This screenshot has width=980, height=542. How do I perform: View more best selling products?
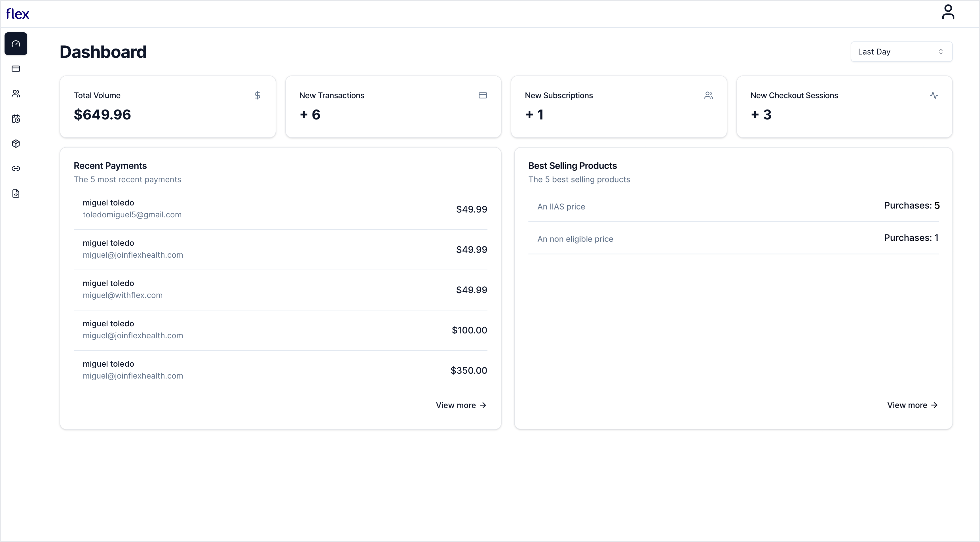click(912, 405)
